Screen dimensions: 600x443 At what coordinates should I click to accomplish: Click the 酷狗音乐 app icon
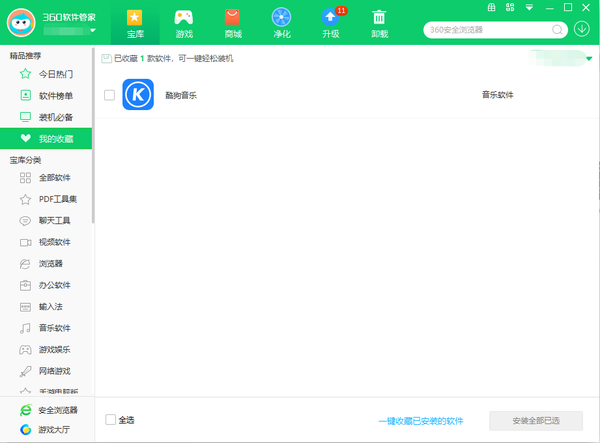click(138, 95)
